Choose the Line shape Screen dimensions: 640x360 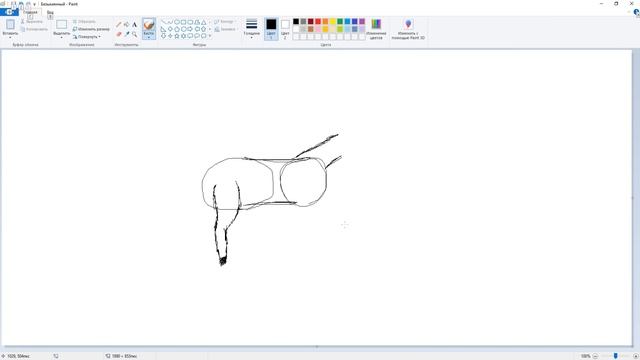[164, 22]
